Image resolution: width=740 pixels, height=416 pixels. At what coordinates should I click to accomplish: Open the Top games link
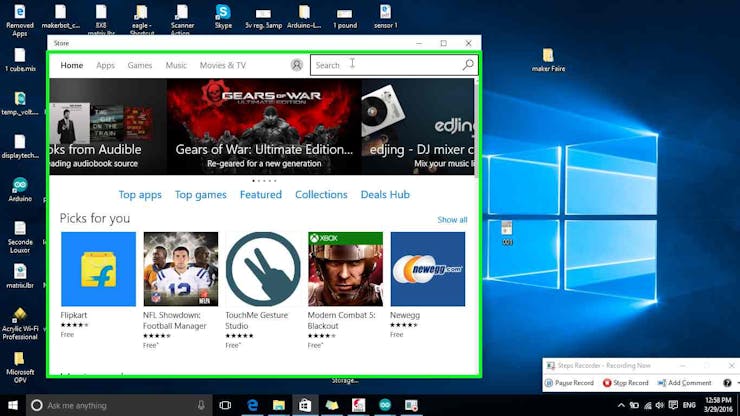(201, 195)
